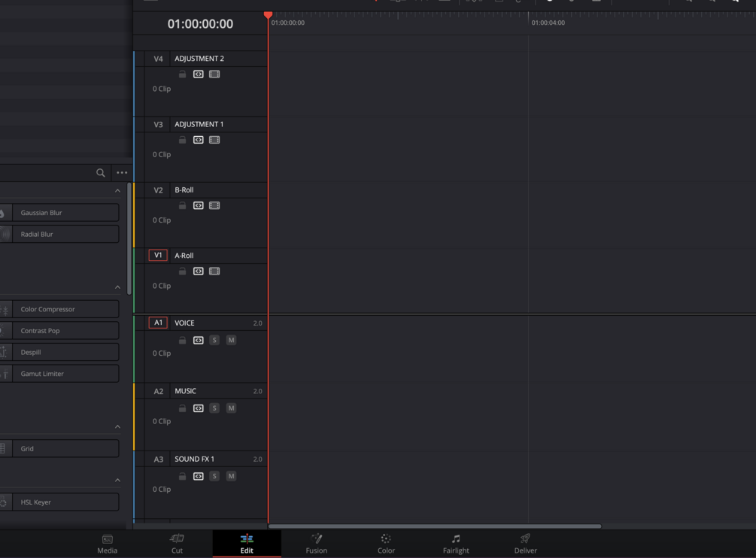Click the 01:00:04:00 ruler mark
756x558 pixels.
(x=548, y=23)
